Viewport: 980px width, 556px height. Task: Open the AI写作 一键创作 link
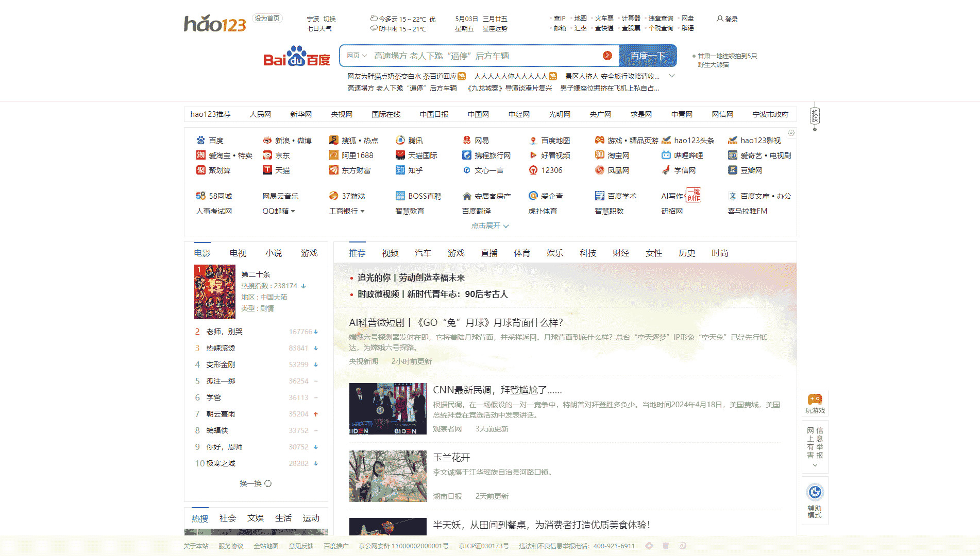tap(681, 196)
